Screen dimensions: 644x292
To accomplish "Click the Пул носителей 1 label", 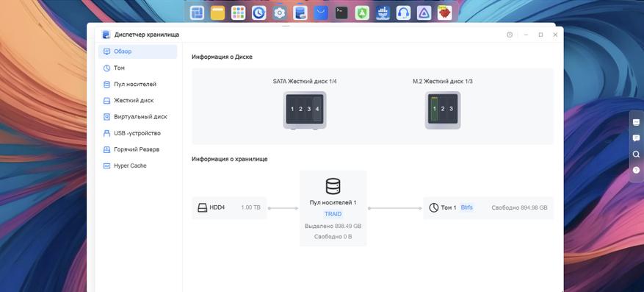I will (333, 202).
